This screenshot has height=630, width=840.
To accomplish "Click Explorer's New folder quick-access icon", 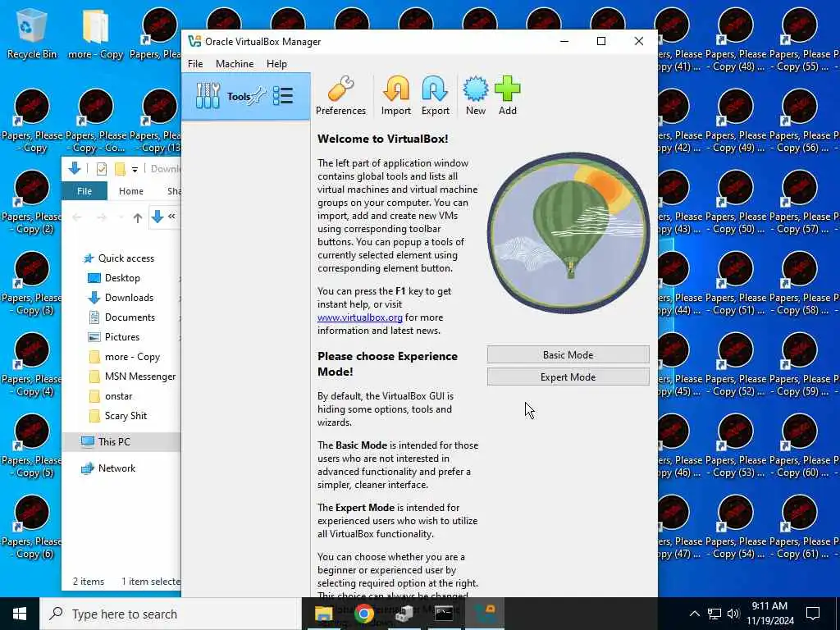I will point(120,169).
